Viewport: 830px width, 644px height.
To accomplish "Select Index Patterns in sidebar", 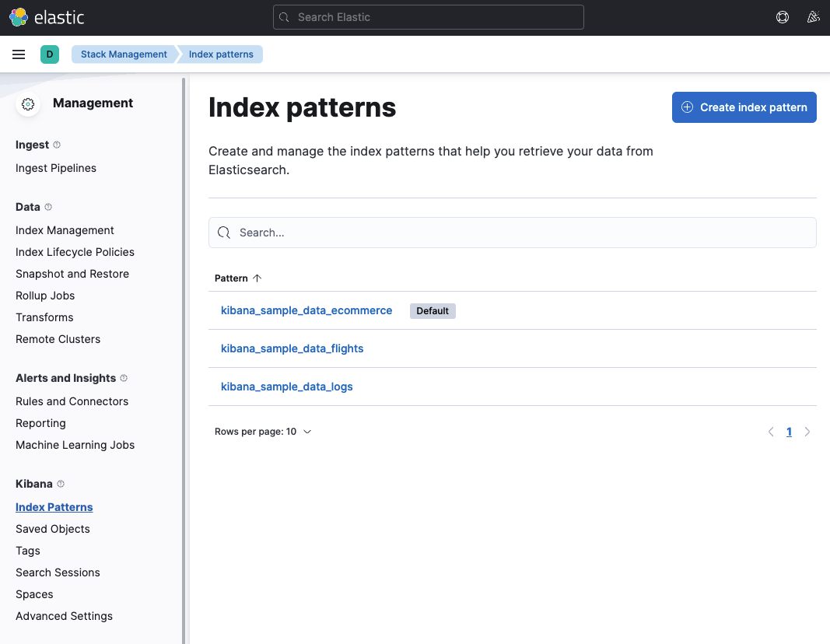I will pos(54,507).
